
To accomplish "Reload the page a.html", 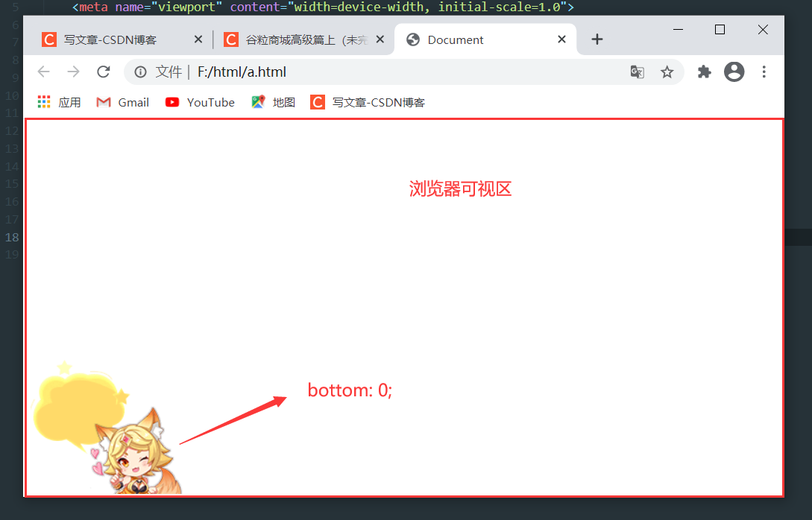I will pyautogui.click(x=103, y=72).
